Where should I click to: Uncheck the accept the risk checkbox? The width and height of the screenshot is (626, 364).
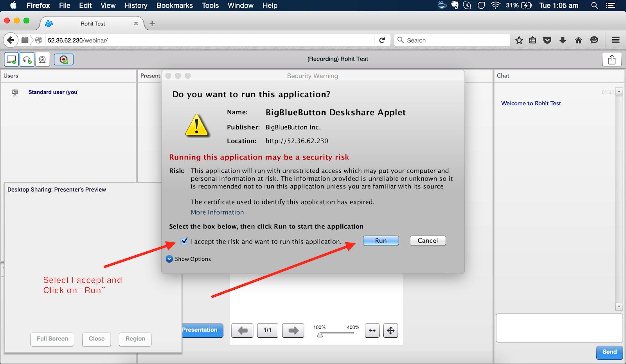click(x=184, y=241)
